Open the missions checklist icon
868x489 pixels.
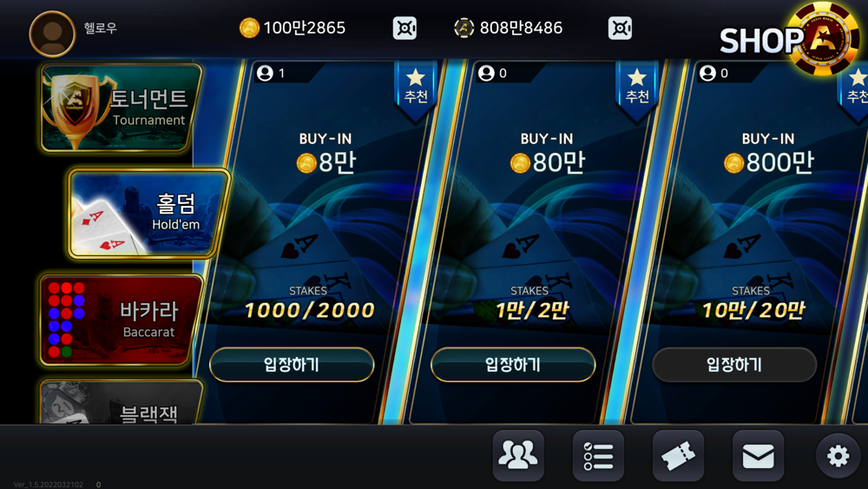(598, 455)
